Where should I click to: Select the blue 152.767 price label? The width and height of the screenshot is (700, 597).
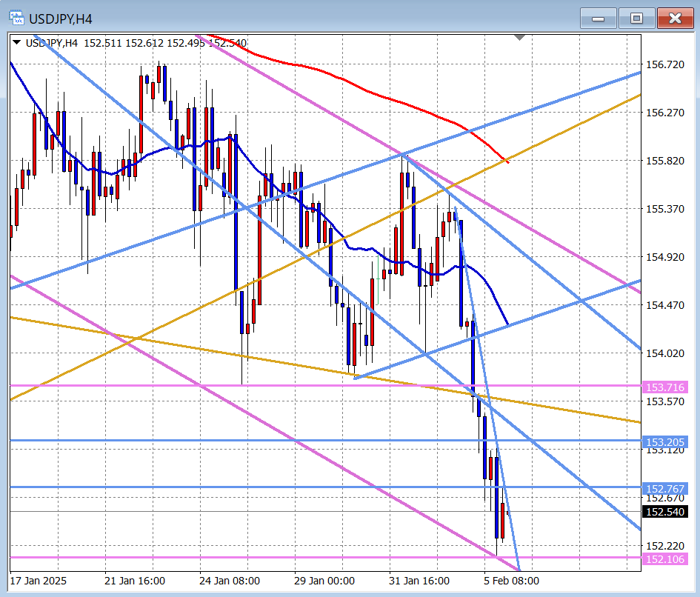point(665,488)
